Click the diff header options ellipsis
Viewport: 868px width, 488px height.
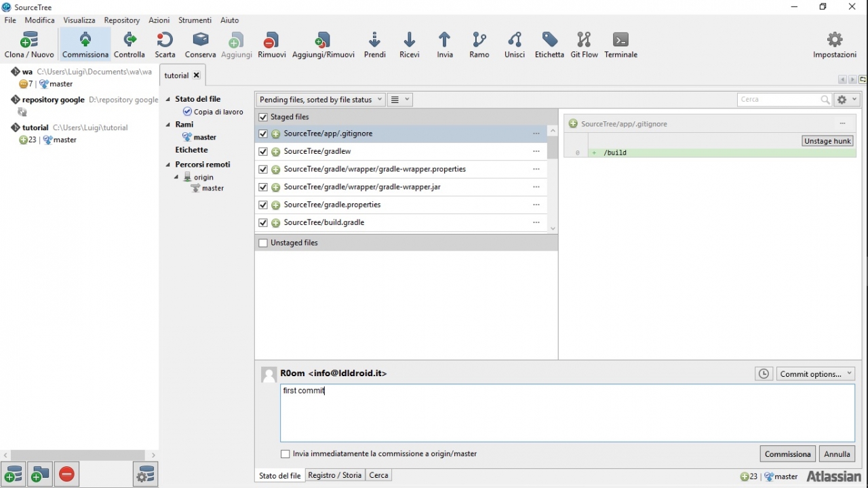(842, 123)
